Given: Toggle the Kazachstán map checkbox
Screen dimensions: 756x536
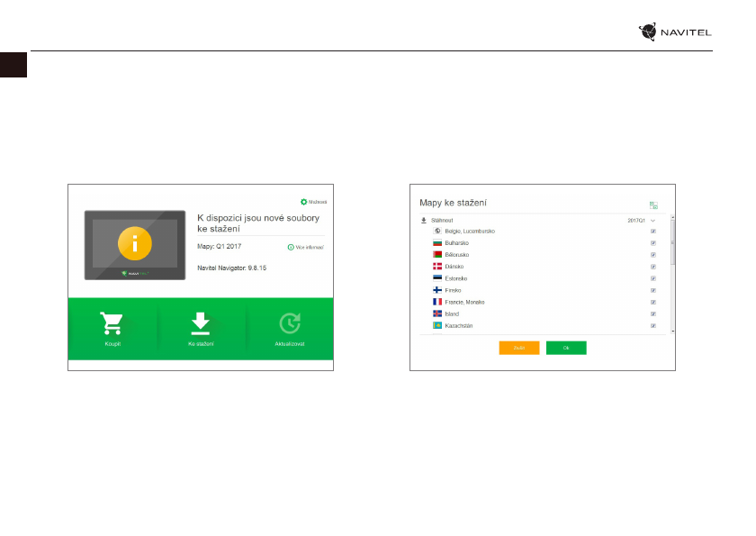Looking at the screenshot, I should pos(653,325).
